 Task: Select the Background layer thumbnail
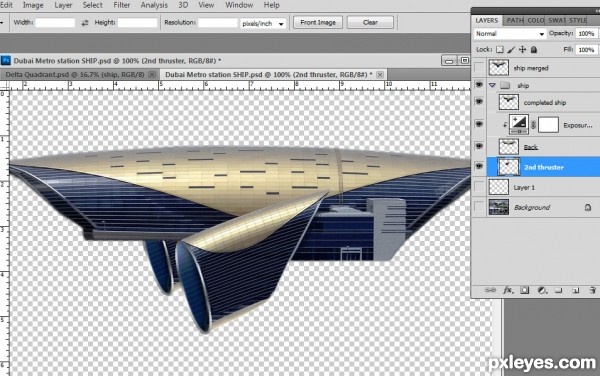[x=499, y=207]
